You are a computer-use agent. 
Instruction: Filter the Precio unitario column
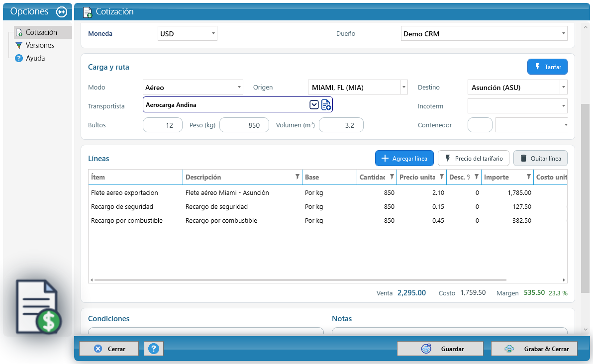coord(441,177)
